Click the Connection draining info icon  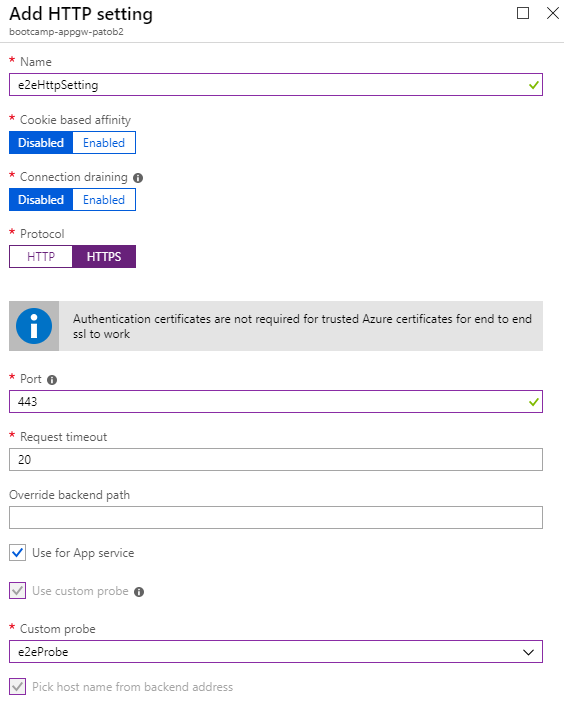[138, 178]
